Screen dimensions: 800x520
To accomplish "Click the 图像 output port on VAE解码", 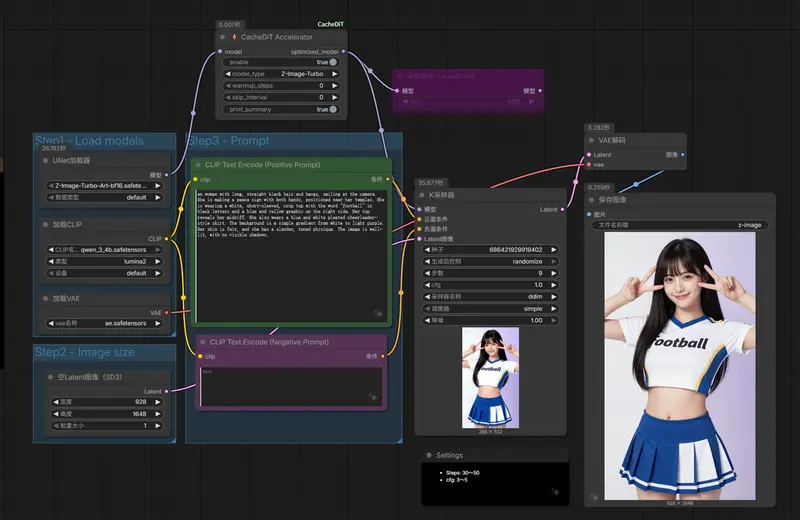I will [x=683, y=155].
